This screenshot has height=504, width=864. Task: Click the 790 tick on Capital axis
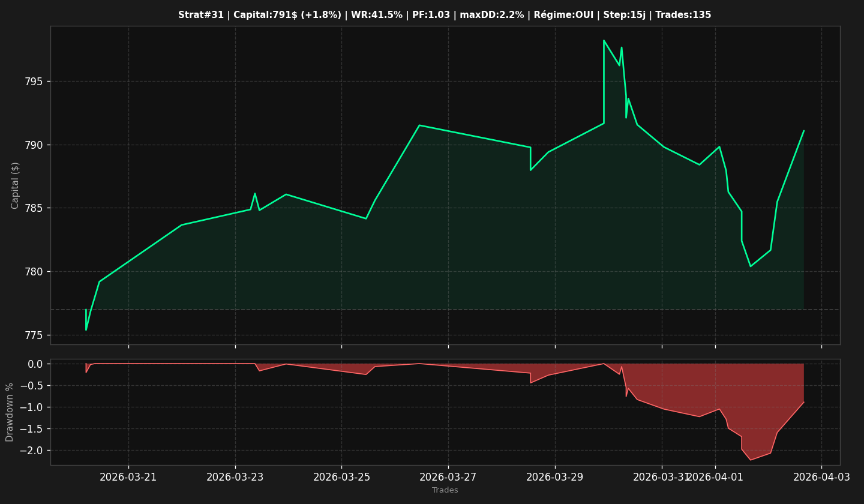coord(33,145)
